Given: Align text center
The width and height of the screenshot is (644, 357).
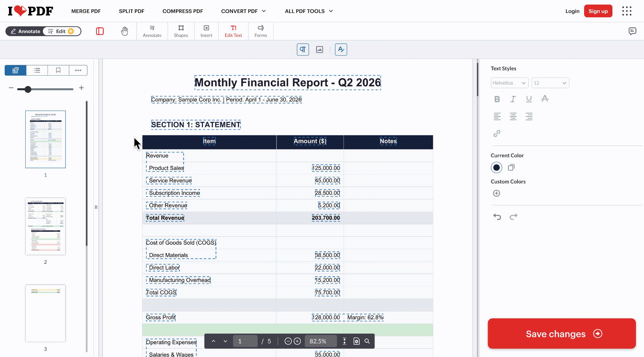Looking at the screenshot, I should (x=513, y=117).
